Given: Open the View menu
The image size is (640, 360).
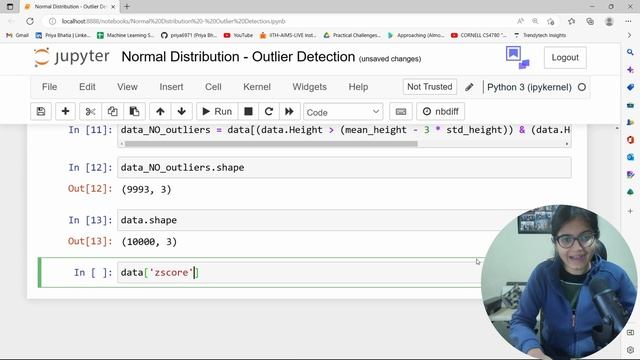Looking at the screenshot, I should coord(127,87).
